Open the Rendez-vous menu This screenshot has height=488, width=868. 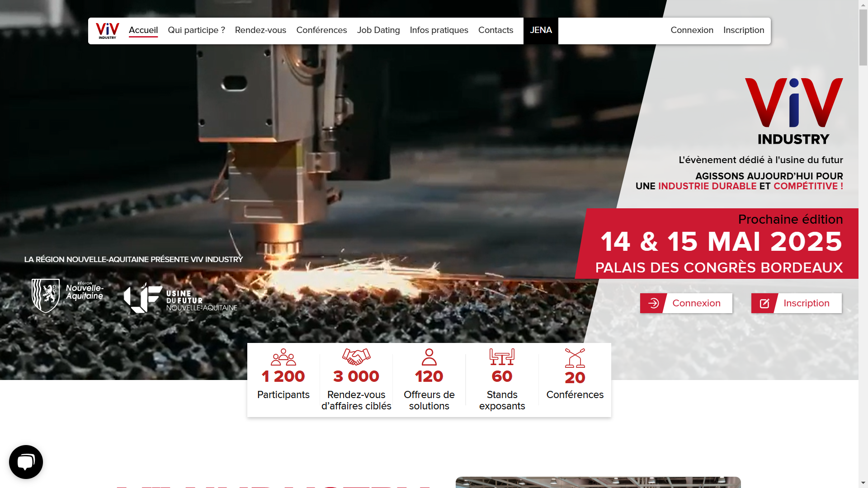260,30
